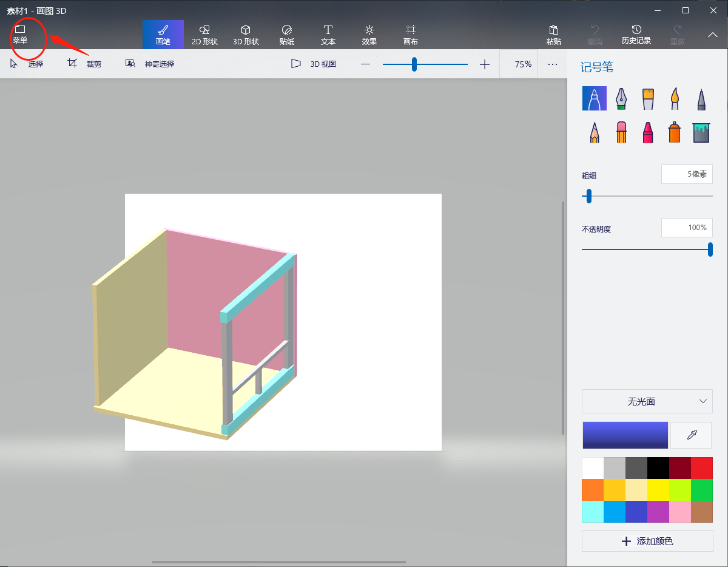728x567 pixels.
Task: Open the 无光面 surface finish dropdown
Action: pos(647,401)
